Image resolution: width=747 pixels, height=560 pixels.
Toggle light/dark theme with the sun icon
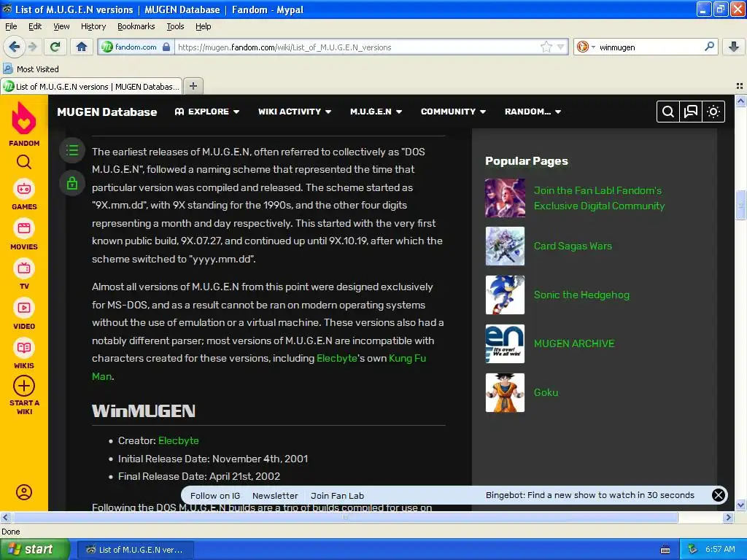tap(713, 112)
